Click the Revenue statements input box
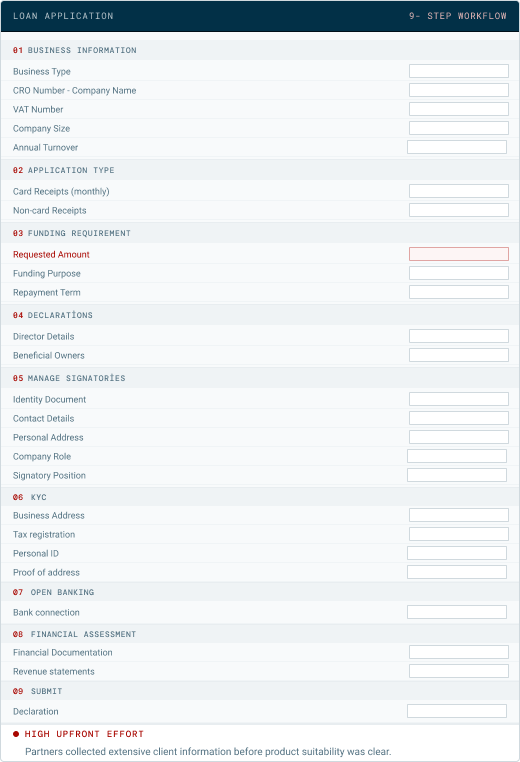 coord(459,671)
